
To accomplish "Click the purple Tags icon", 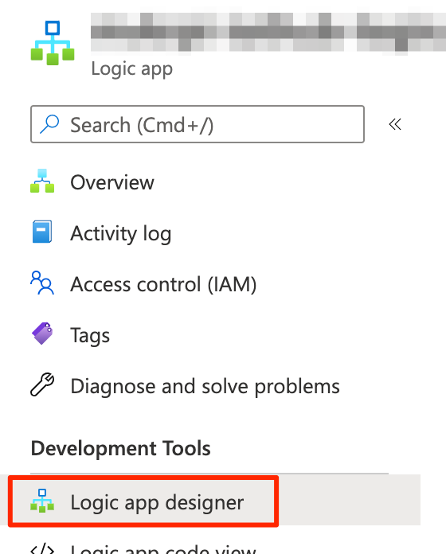I will 42,333.
